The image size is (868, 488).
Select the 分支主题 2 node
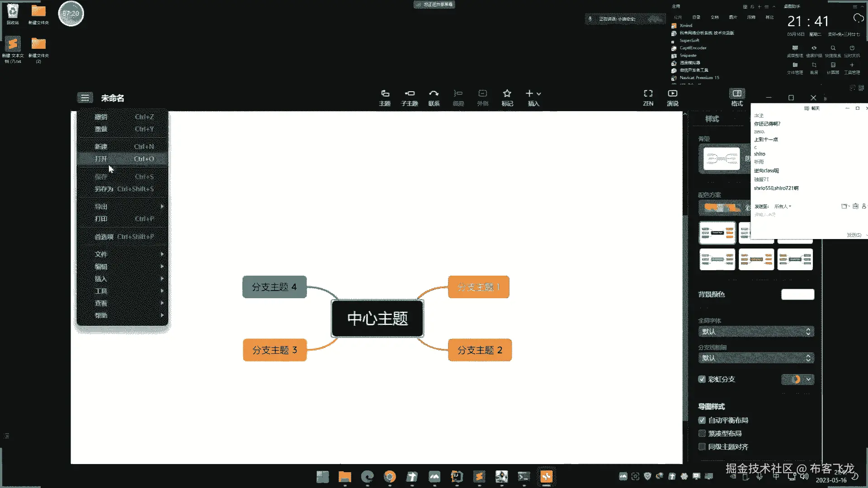coord(480,350)
